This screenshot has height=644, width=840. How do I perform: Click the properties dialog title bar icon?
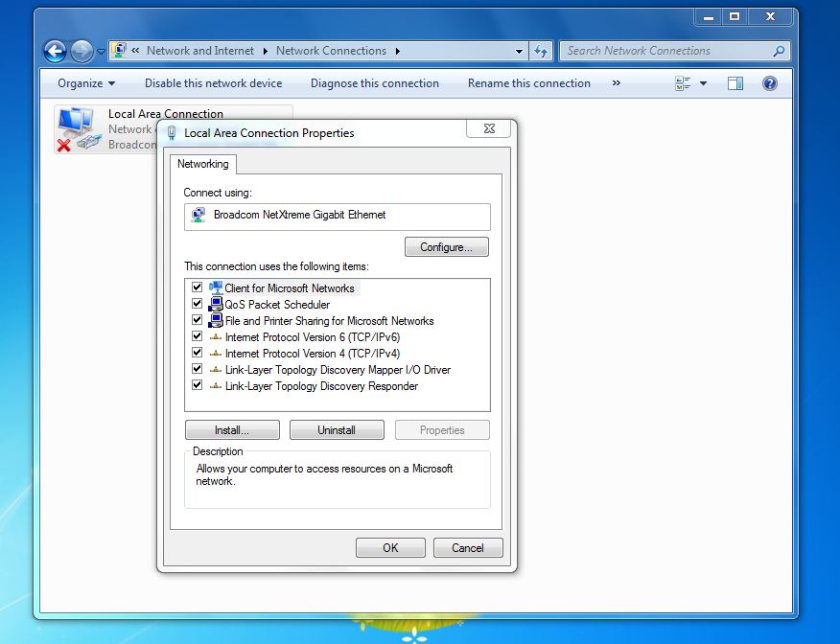pos(172,133)
